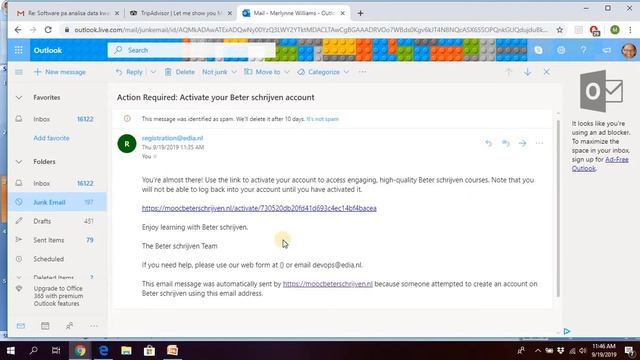Delete the current email
640x360 pixels.
[x=180, y=72]
